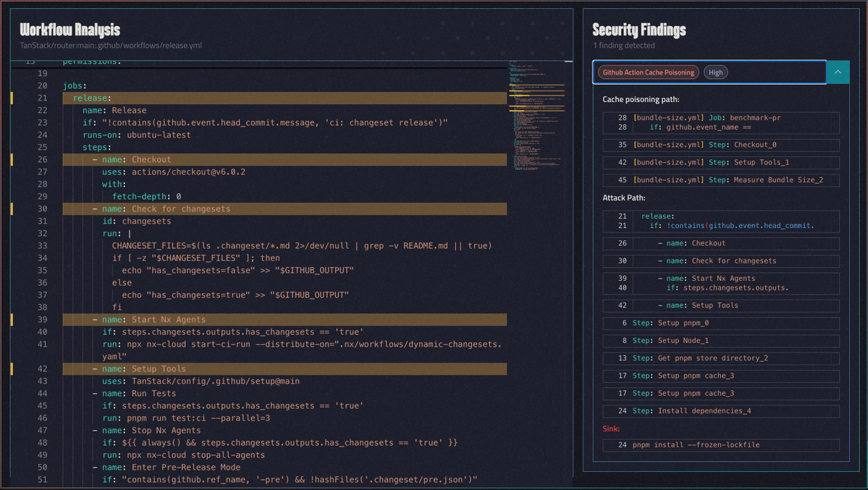Click highlighted line 26 'name: Checkout'

pyautogui.click(x=285, y=159)
